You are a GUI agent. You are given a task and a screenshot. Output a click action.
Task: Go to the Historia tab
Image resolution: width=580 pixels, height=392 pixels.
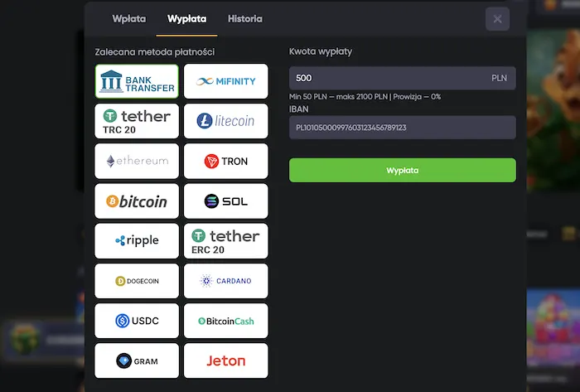coord(245,19)
